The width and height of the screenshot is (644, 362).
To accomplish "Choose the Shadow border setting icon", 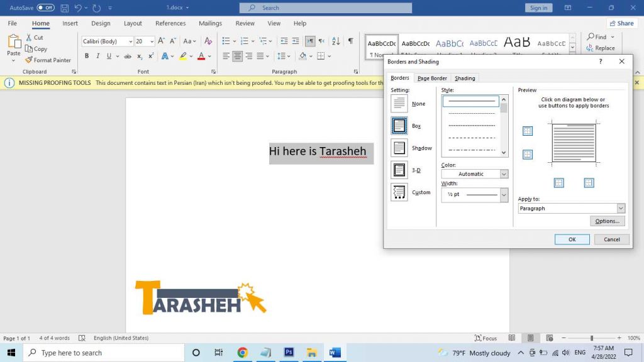I will pos(399,148).
